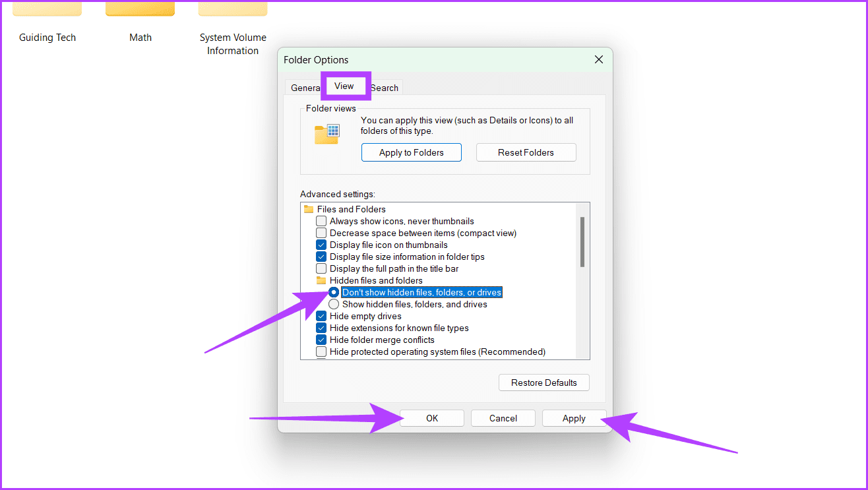Enable Display the full path in title bar

(321, 269)
